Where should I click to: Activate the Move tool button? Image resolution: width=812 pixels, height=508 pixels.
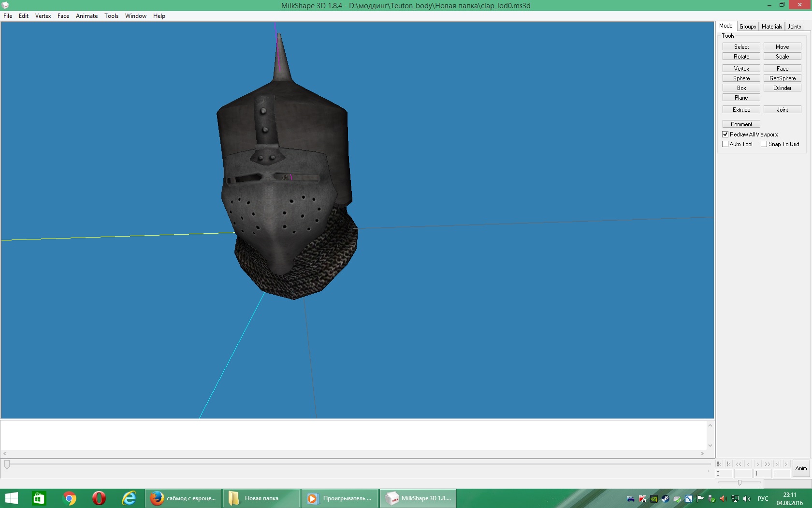coord(783,47)
